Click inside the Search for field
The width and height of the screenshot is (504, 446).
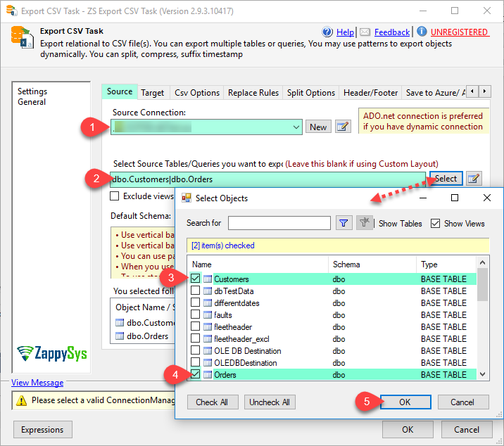point(279,223)
